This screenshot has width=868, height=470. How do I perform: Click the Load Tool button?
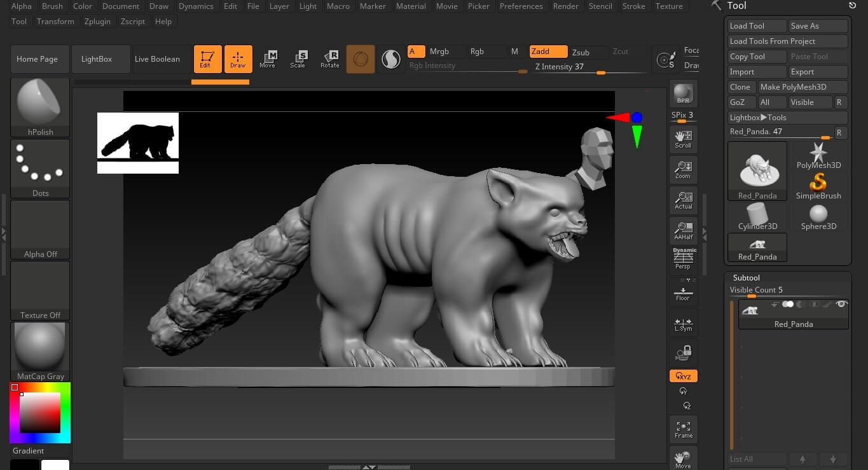[x=757, y=26]
